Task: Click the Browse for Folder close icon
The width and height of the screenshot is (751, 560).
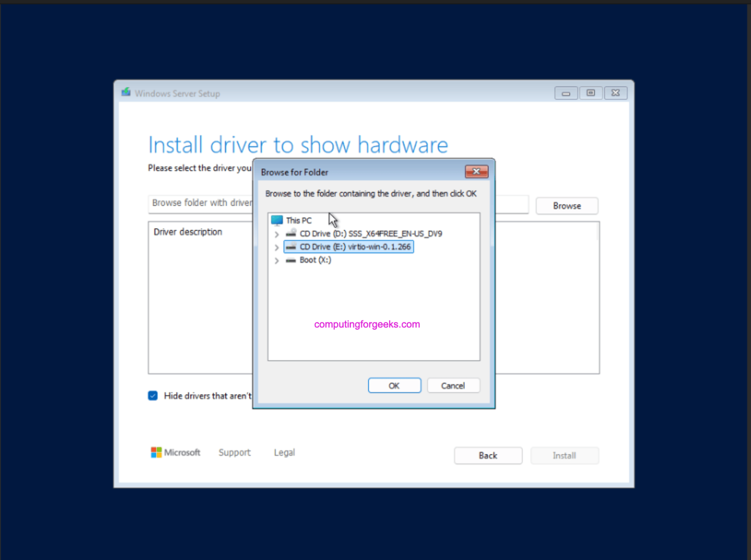Action: point(476,172)
